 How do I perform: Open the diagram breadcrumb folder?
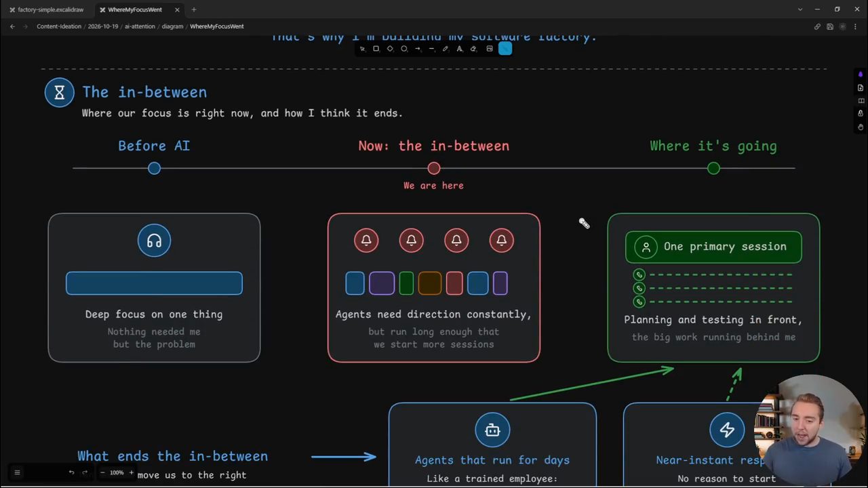coord(172,26)
